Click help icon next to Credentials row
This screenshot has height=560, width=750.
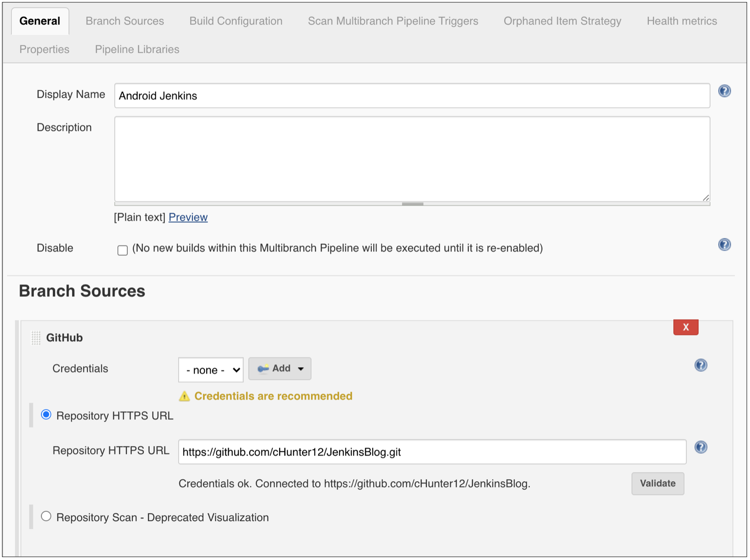(700, 365)
